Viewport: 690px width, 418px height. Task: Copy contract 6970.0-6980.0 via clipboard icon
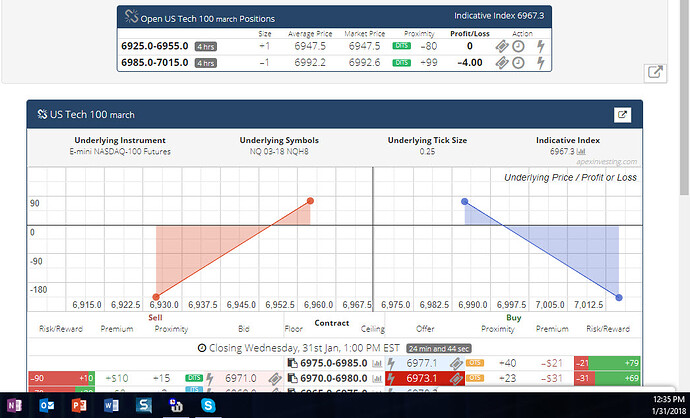click(x=292, y=378)
